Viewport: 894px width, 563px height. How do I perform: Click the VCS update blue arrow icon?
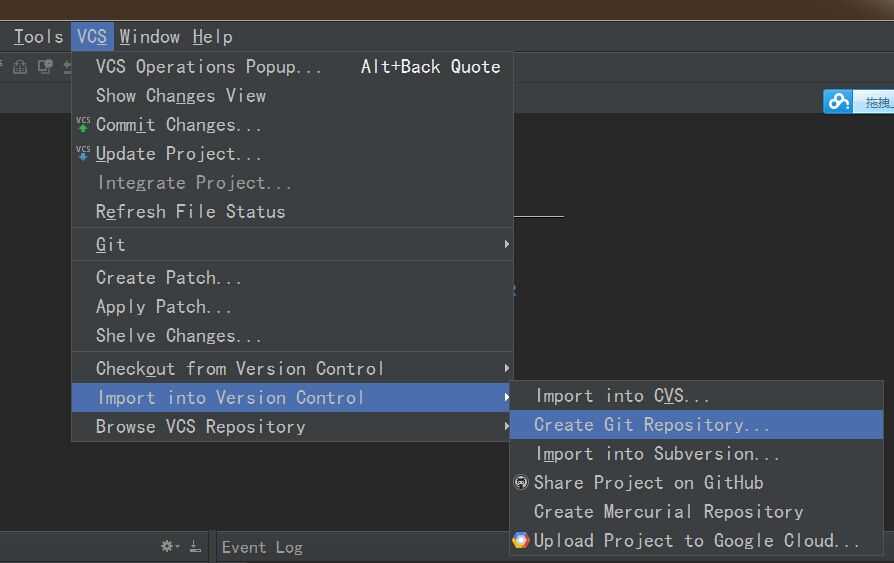pos(83,154)
